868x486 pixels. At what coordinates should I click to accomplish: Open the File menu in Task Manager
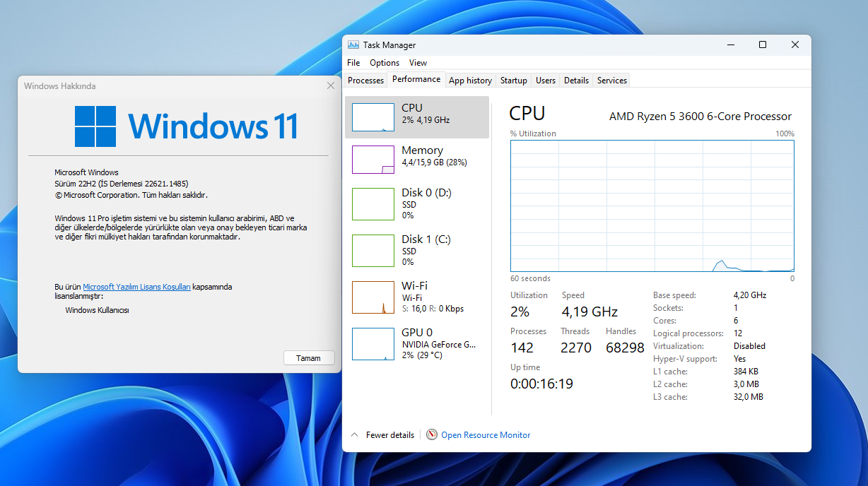click(x=353, y=63)
